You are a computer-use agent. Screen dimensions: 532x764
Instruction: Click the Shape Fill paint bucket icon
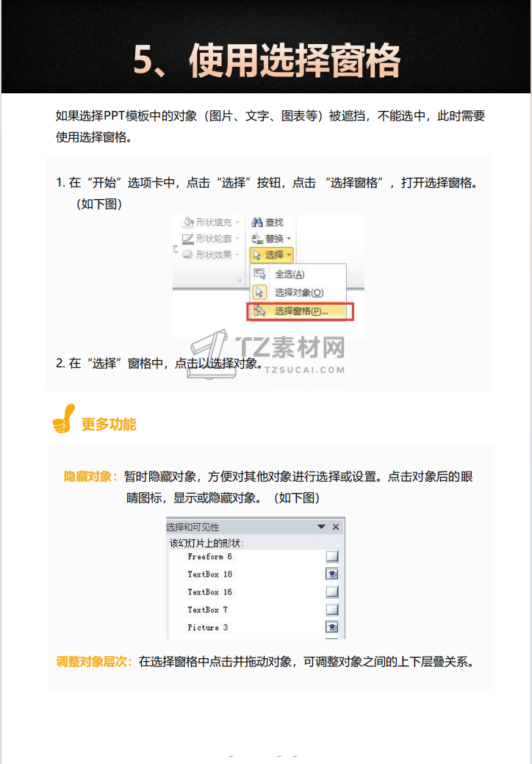(188, 222)
